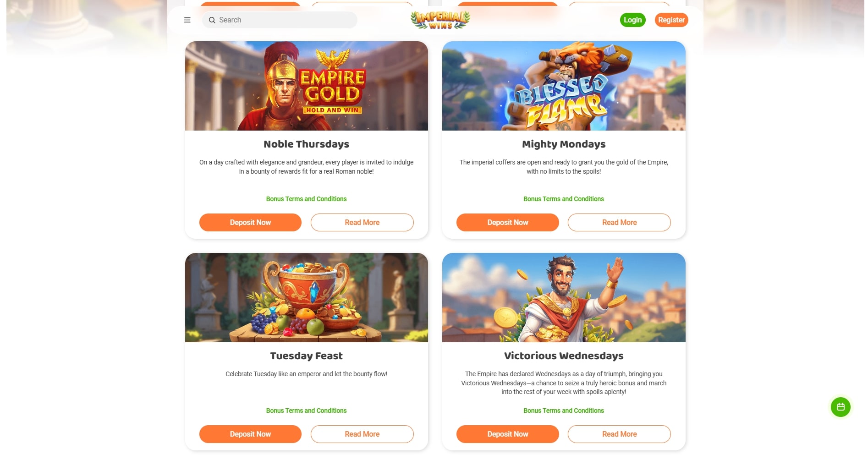
Task: Click the Imperial Wins logo
Action: tap(440, 20)
